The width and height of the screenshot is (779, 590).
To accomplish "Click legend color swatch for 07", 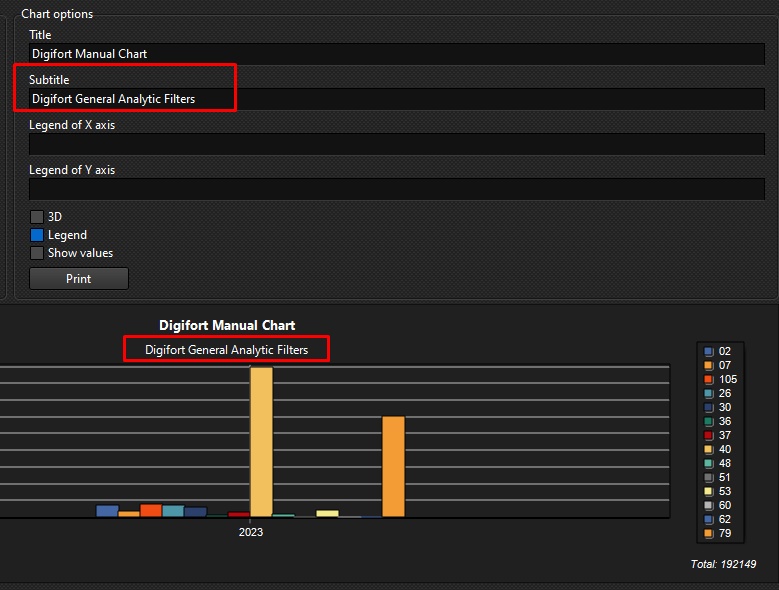I will (x=709, y=366).
